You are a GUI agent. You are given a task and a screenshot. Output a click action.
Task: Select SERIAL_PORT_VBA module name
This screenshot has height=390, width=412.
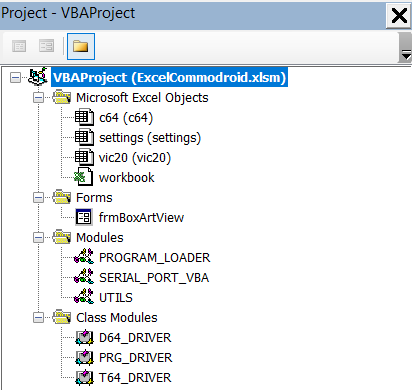[x=154, y=278]
